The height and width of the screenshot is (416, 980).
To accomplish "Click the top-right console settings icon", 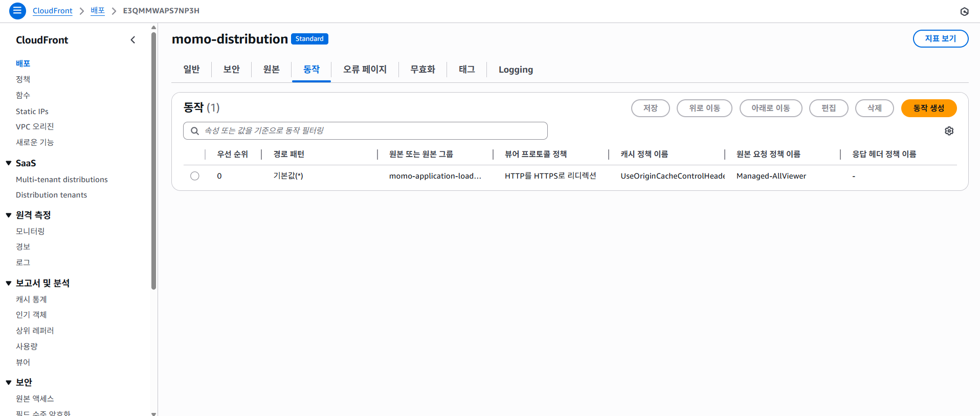I will tap(964, 11).
